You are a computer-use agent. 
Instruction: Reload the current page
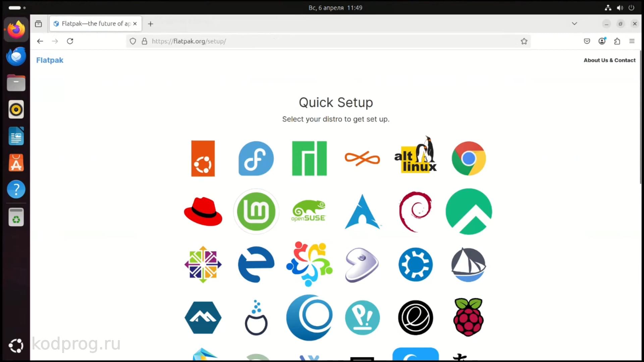point(70,41)
